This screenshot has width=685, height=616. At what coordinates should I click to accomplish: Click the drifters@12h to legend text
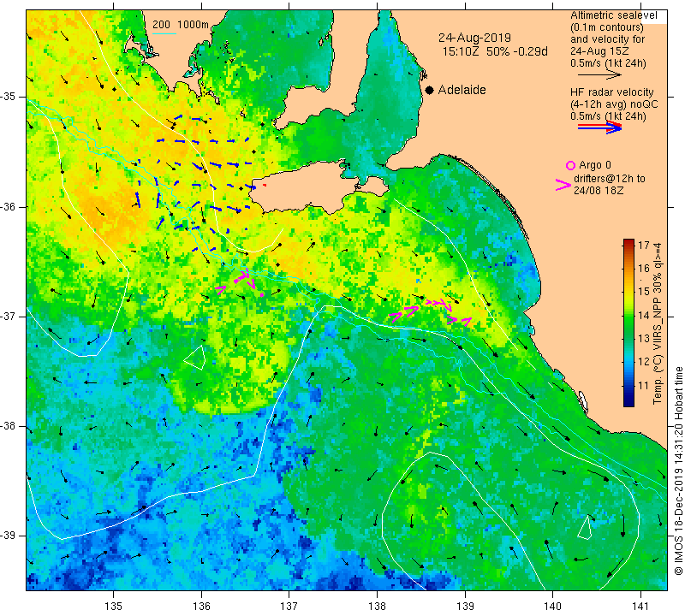pyautogui.click(x=610, y=179)
